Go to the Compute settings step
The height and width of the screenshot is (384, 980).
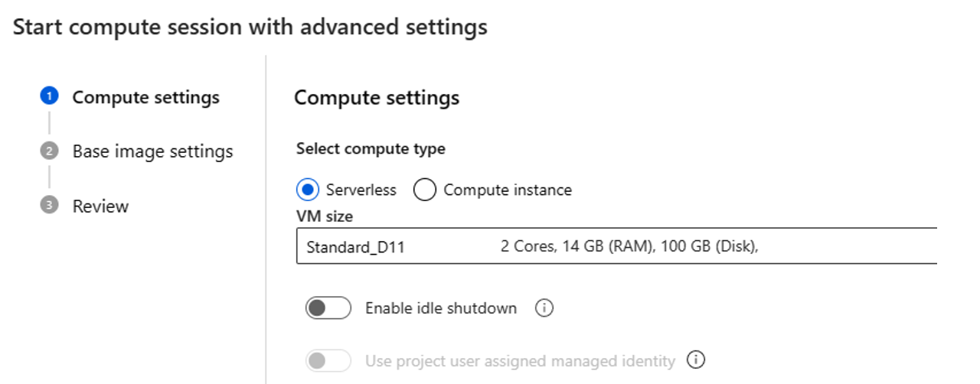tap(145, 98)
